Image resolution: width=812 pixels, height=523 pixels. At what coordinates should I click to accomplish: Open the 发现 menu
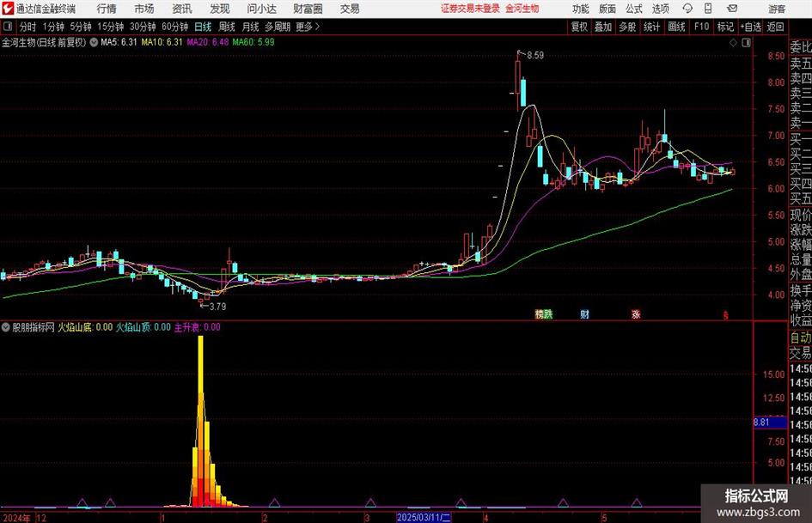[x=220, y=9]
